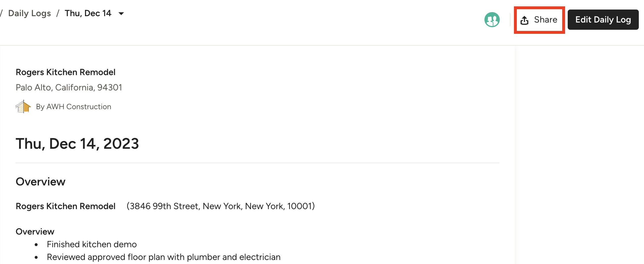Expand the Thu, Dec 14 date caret
The height and width of the screenshot is (264, 644).
point(121,14)
